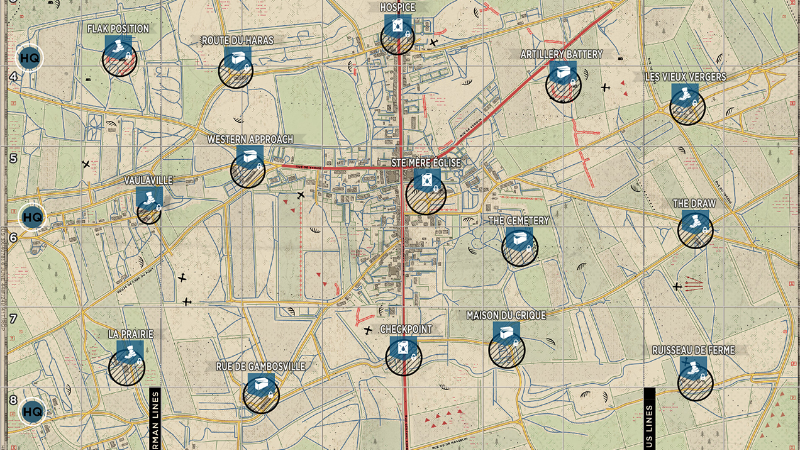The image size is (800, 450).
Task: Click THE DRAW label
Action: [x=694, y=204]
